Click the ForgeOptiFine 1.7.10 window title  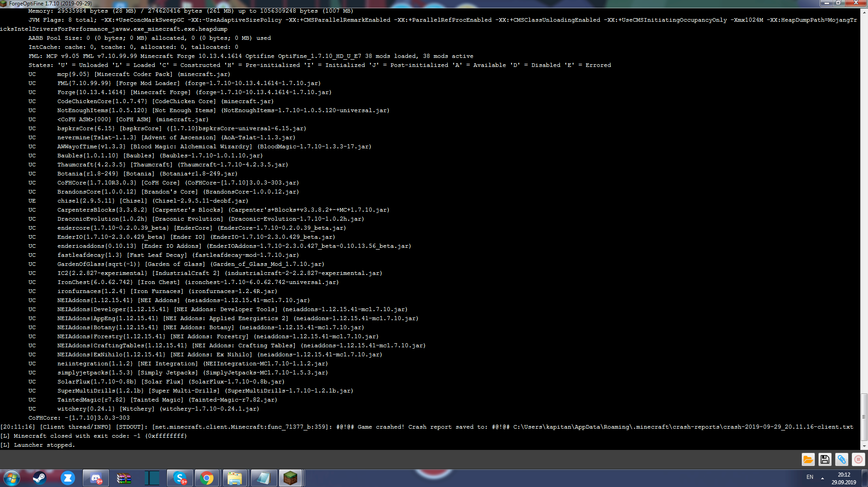coord(50,4)
